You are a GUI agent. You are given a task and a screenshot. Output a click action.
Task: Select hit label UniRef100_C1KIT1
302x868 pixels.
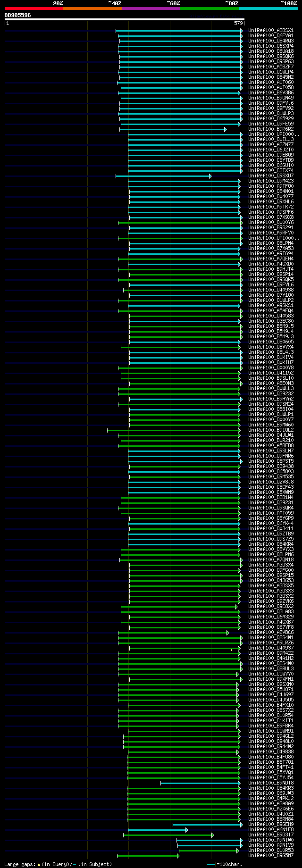[x=271, y=720]
